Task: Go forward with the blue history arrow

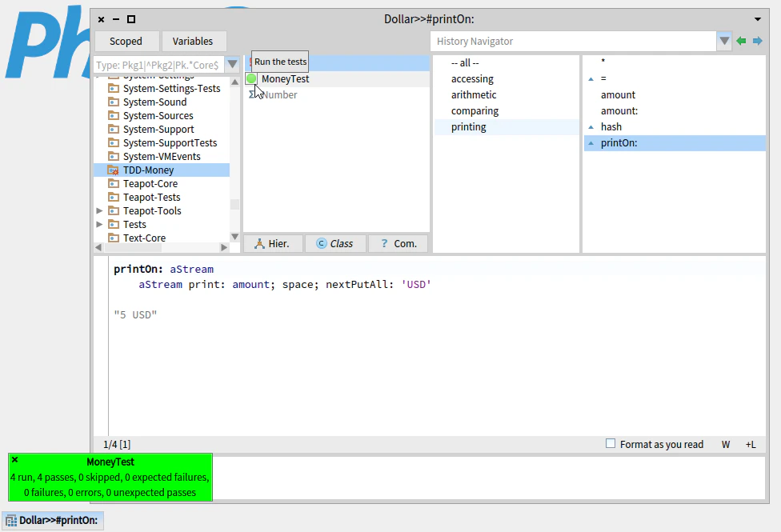Action: pyautogui.click(x=758, y=41)
